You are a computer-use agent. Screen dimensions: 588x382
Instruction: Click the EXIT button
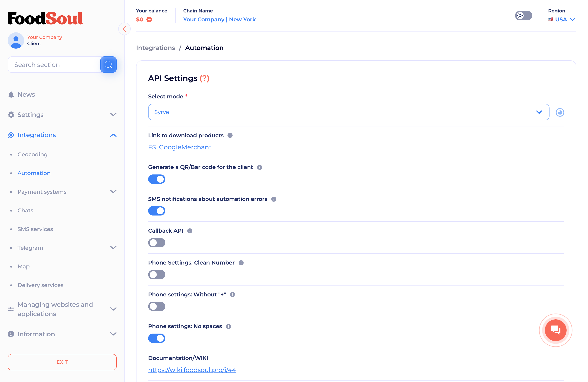(62, 362)
